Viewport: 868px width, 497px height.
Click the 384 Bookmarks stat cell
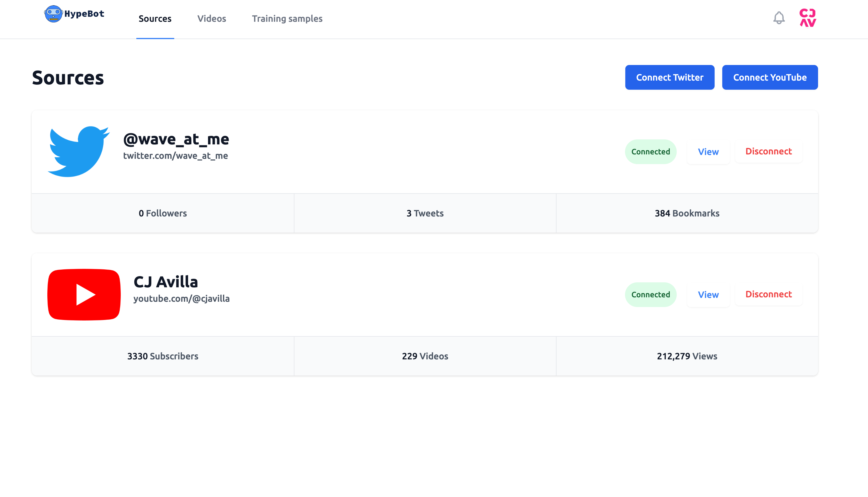pos(687,213)
